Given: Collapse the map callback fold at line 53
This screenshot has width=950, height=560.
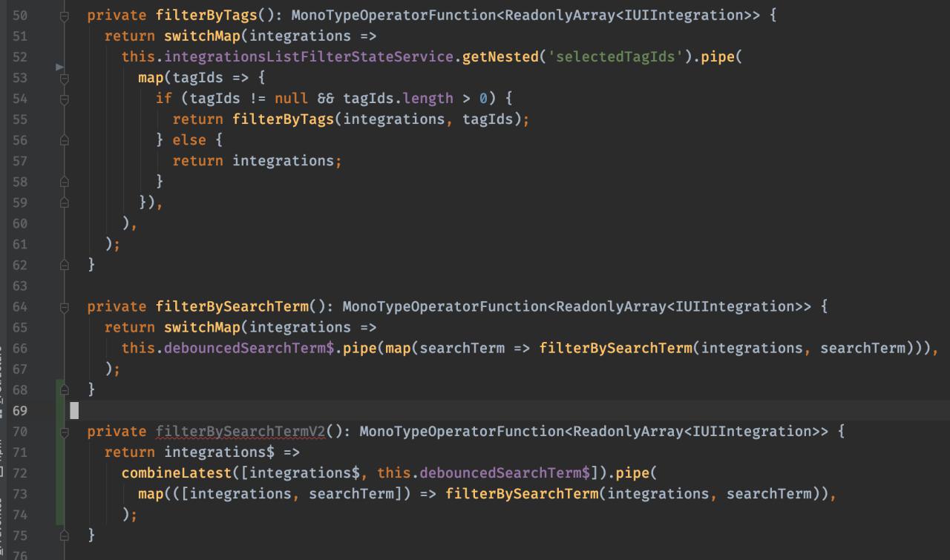Looking at the screenshot, I should click(x=65, y=78).
